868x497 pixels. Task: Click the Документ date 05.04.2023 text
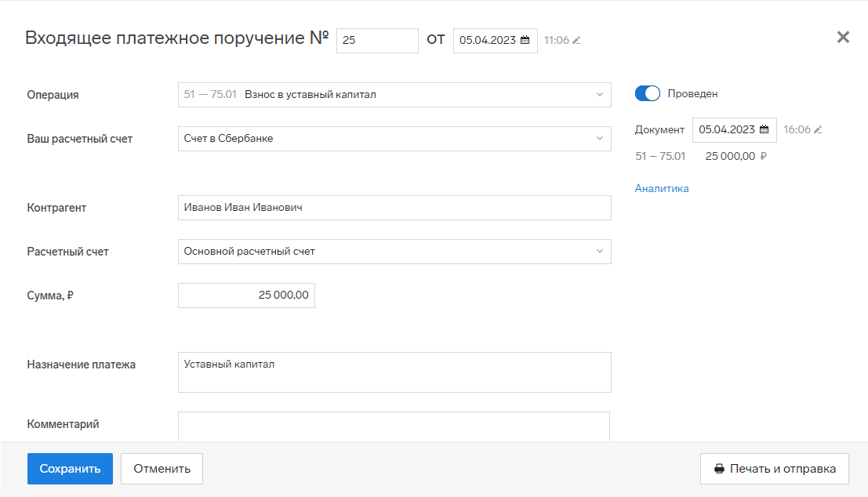727,130
